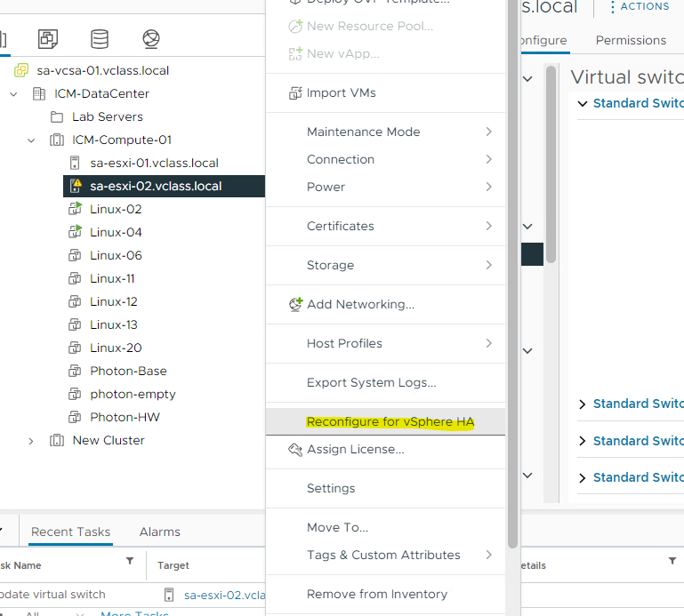Image resolution: width=684 pixels, height=616 pixels.
Task: Open host Settings menu entry
Action: point(386,488)
